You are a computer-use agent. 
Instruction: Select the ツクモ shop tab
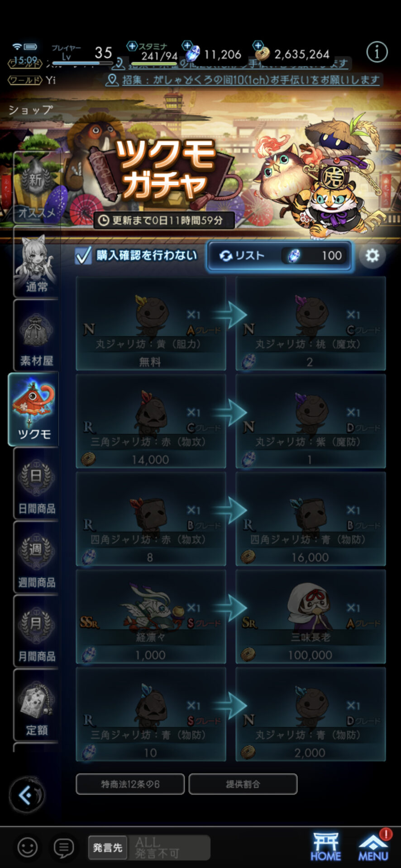pos(34,410)
